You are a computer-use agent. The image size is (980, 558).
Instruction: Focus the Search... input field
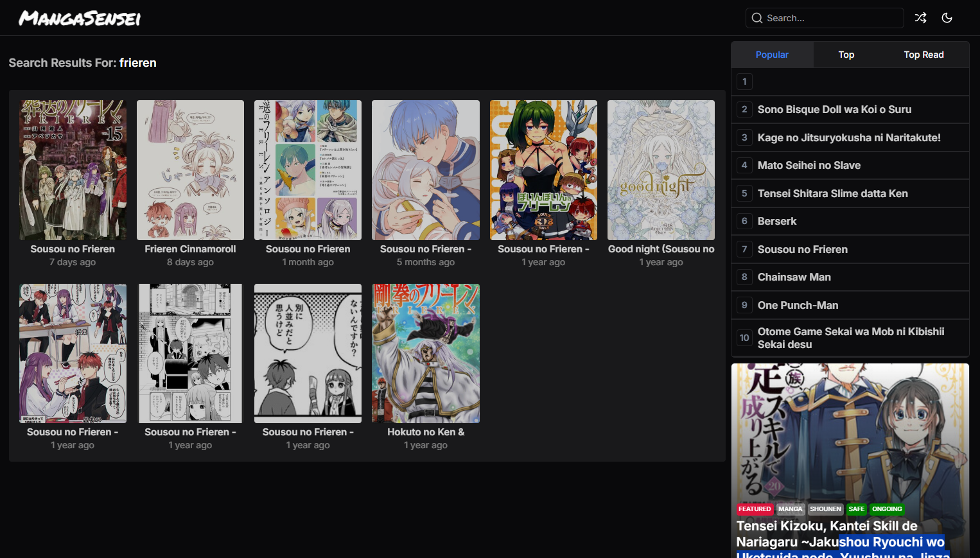(825, 18)
